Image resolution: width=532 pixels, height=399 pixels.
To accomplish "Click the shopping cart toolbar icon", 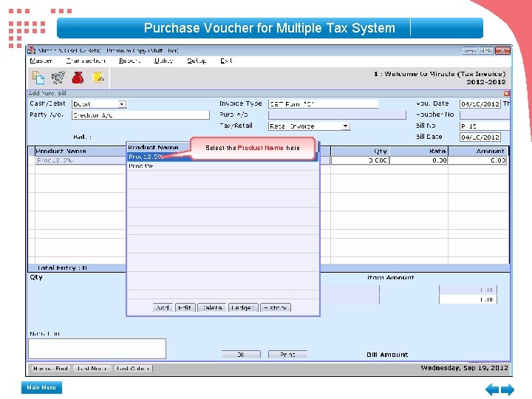I will click(58, 78).
